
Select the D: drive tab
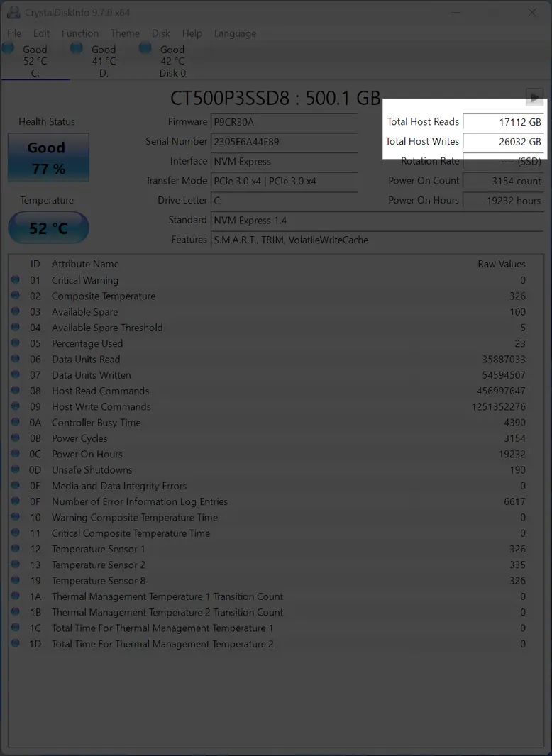(x=104, y=61)
